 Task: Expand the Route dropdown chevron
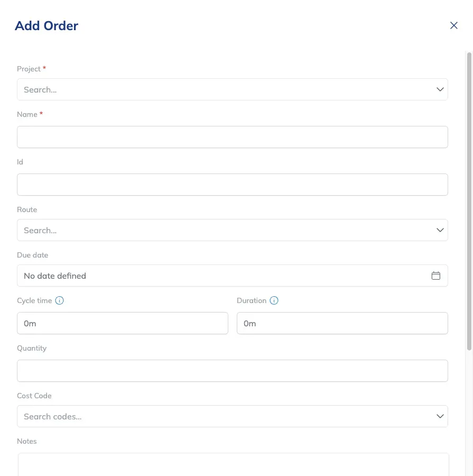coord(440,230)
